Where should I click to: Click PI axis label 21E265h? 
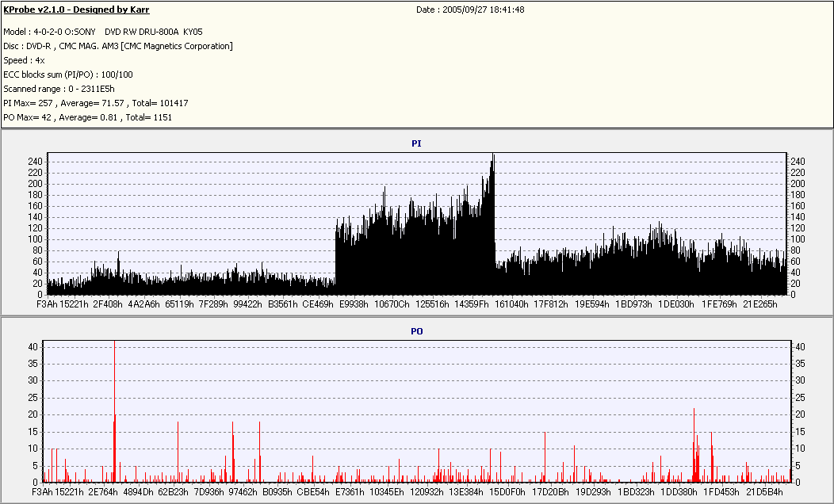[x=760, y=304]
